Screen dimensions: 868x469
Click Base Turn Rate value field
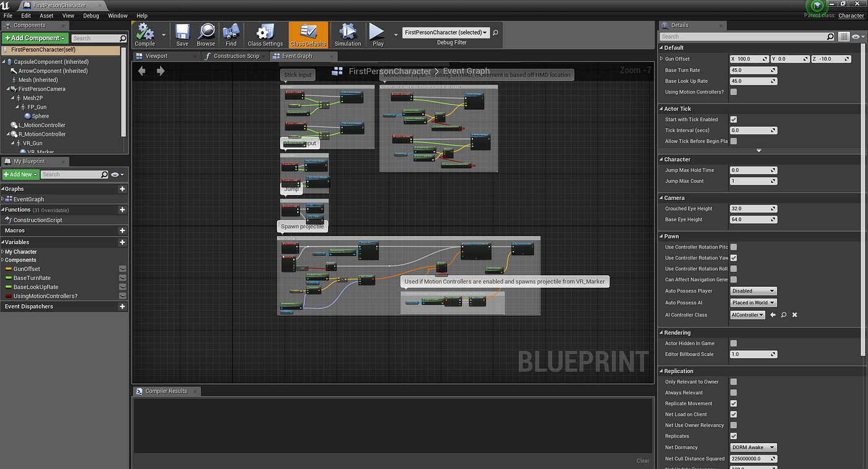pyautogui.click(x=753, y=70)
